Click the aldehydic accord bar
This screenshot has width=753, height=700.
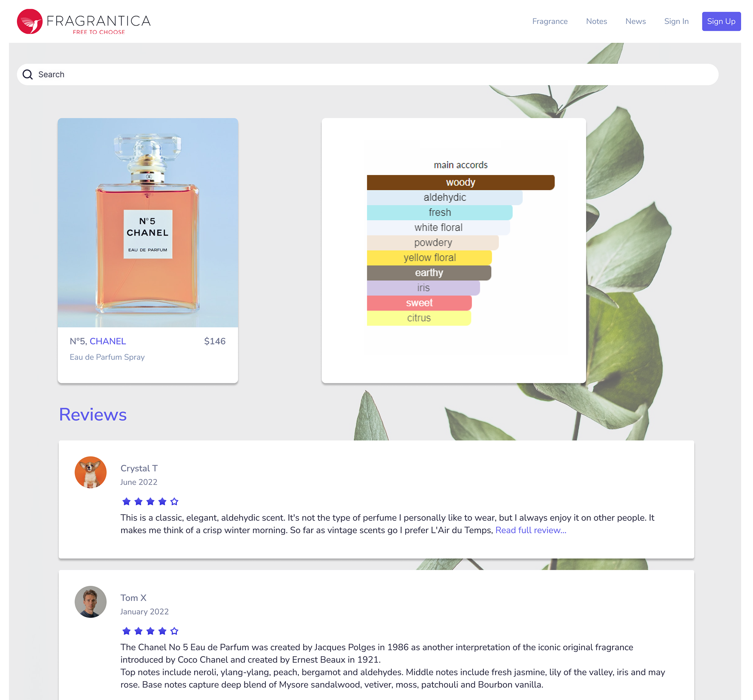(x=445, y=197)
